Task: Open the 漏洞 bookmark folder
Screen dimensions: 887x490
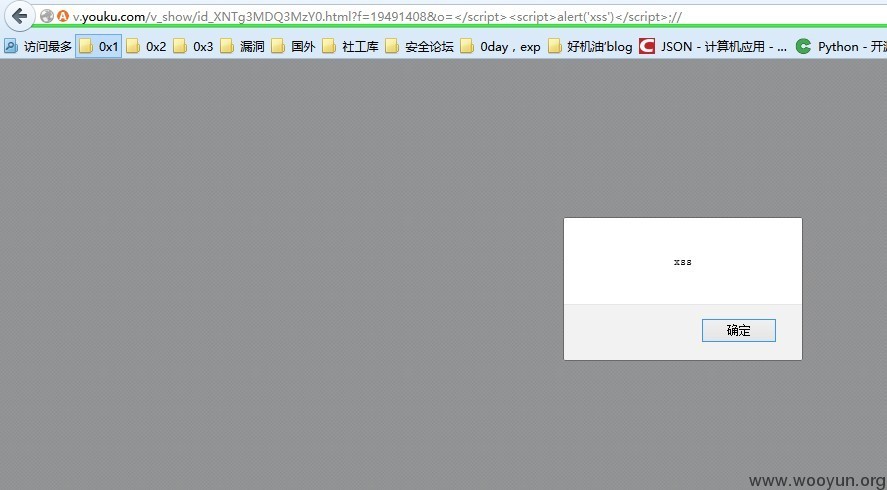Action: (x=242, y=46)
